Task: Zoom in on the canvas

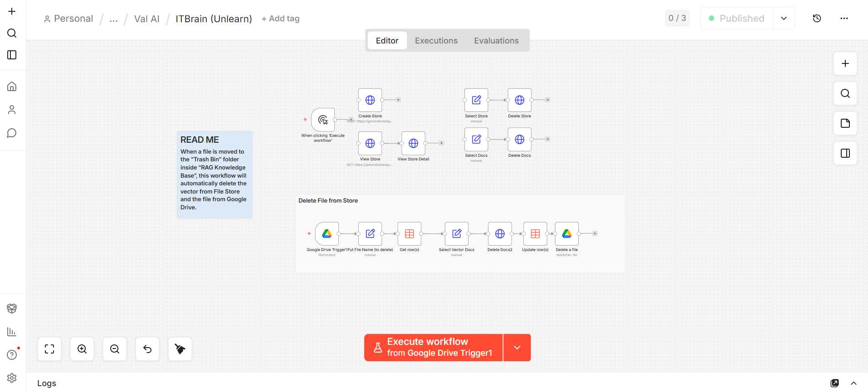Action: (x=82, y=349)
